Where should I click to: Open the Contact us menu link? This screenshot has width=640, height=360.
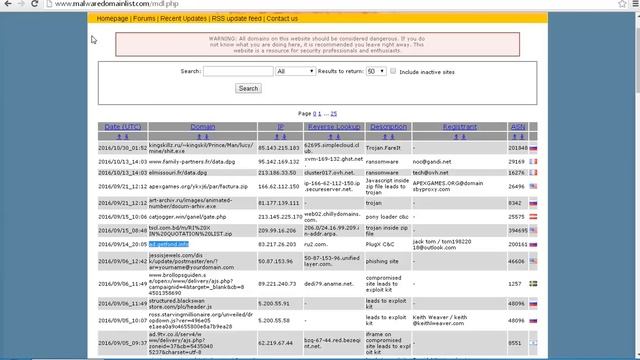pos(282,18)
